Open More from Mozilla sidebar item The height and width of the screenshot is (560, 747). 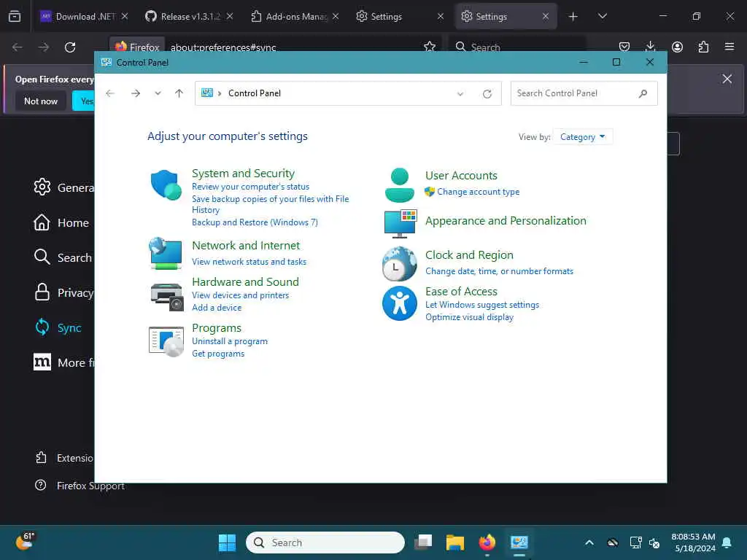pos(63,363)
